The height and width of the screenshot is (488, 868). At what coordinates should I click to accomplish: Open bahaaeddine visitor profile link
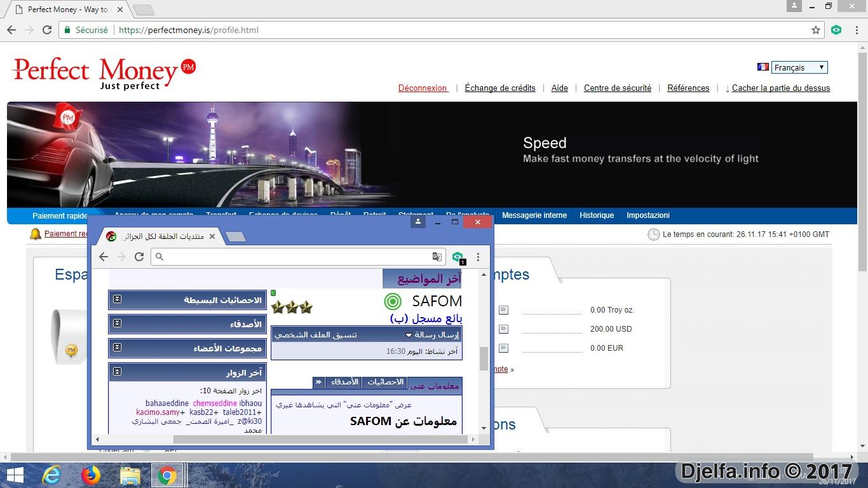point(167,403)
